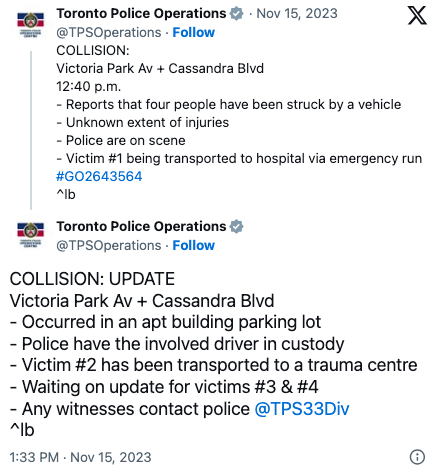This screenshot has height=469, width=441.
Task: Open second Toronto Police Operations display name
Action: click(x=141, y=227)
